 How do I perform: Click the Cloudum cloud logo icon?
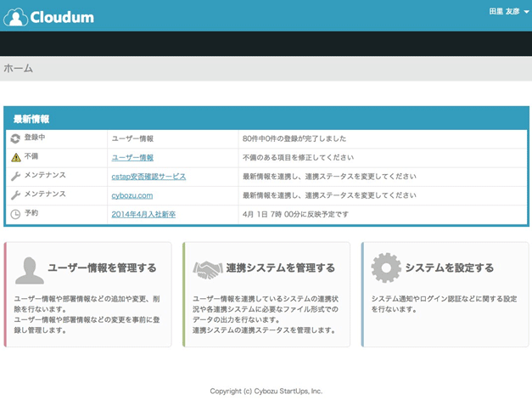pyautogui.click(x=15, y=16)
